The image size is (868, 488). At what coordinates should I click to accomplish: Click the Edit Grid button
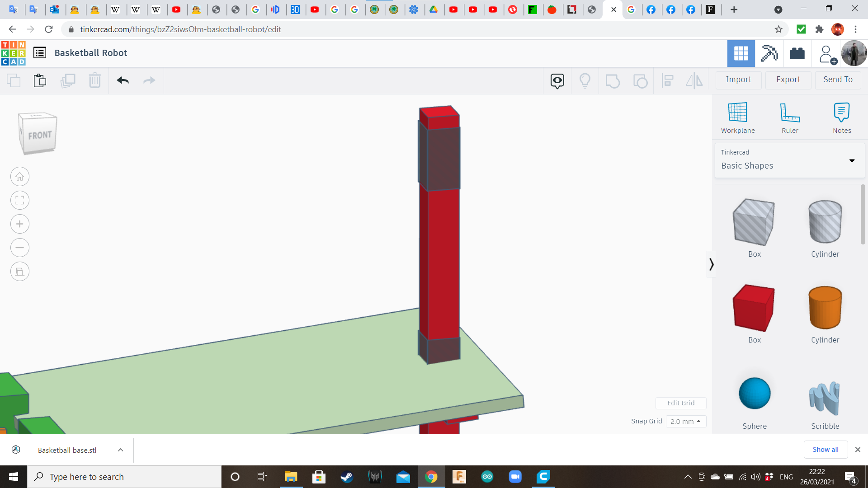[x=681, y=403]
